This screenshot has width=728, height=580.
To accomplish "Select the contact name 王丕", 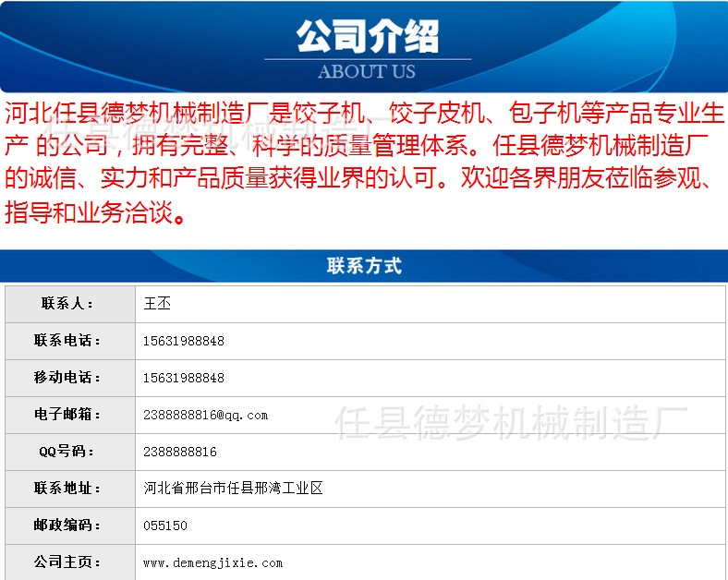I will point(157,304).
